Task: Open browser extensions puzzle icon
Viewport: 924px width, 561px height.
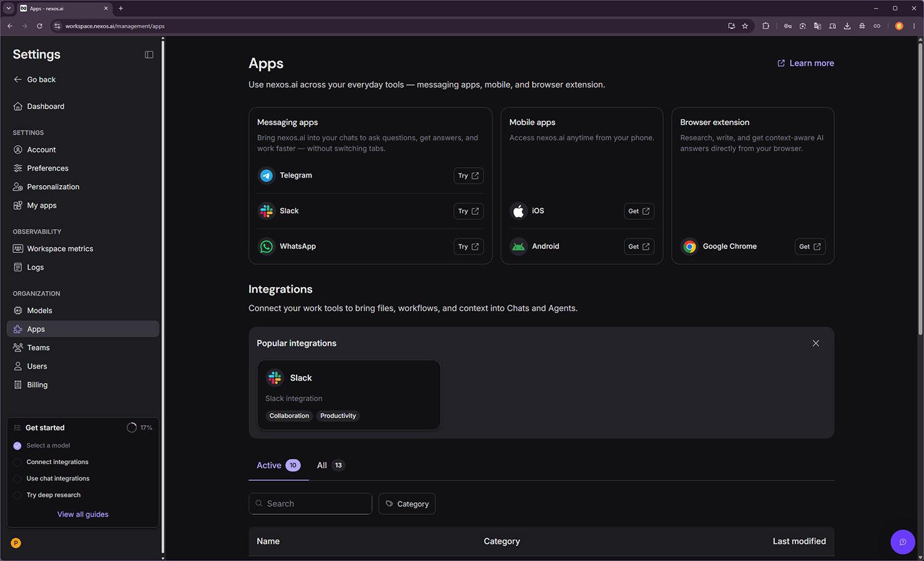Action: [765, 26]
